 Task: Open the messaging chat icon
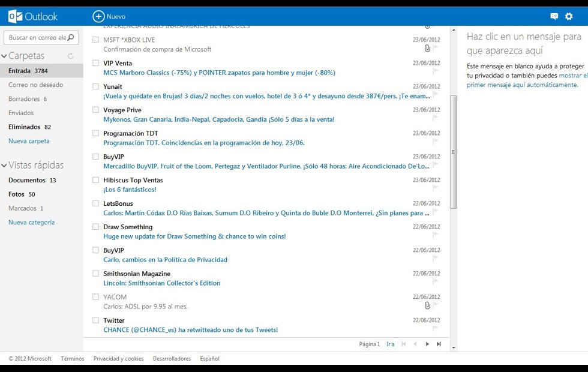point(554,16)
